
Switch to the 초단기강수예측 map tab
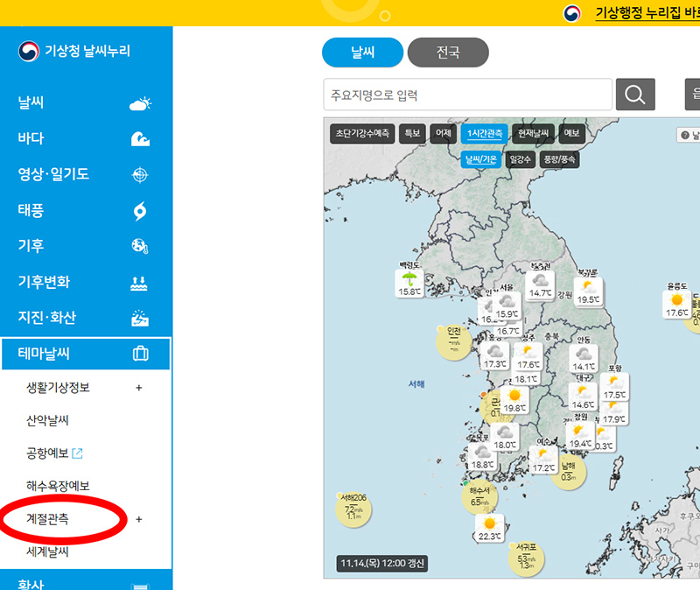tap(362, 134)
